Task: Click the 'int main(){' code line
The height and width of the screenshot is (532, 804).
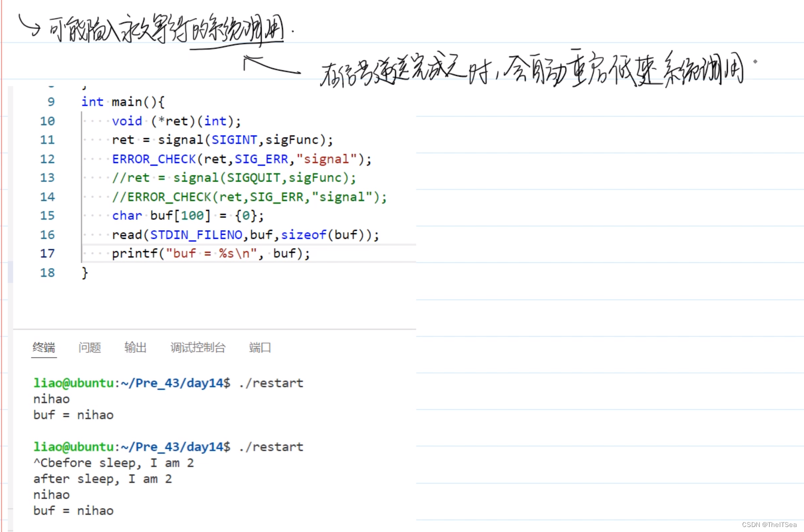Action: [x=123, y=102]
